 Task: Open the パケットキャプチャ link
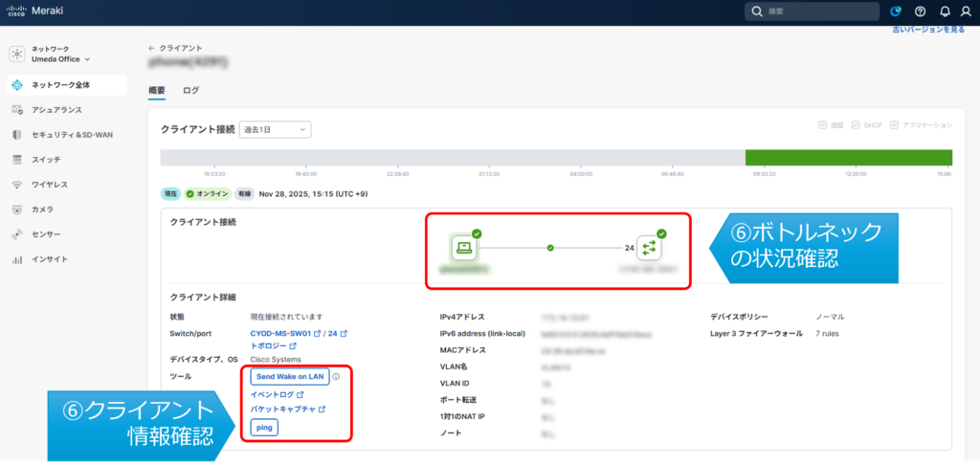coord(283,410)
